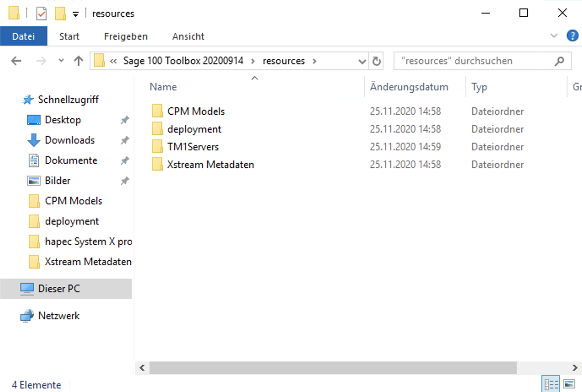Select the TM1Servers folder

[193, 147]
